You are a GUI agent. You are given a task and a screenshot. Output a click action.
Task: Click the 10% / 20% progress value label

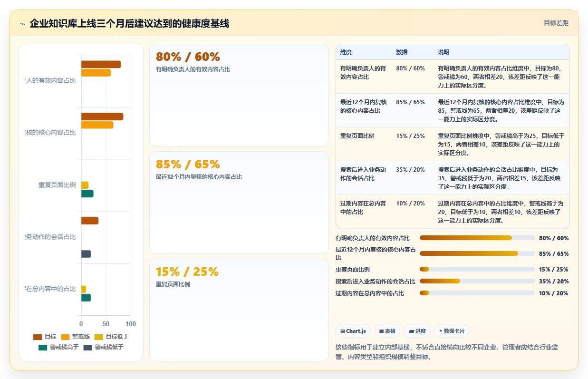(x=553, y=293)
